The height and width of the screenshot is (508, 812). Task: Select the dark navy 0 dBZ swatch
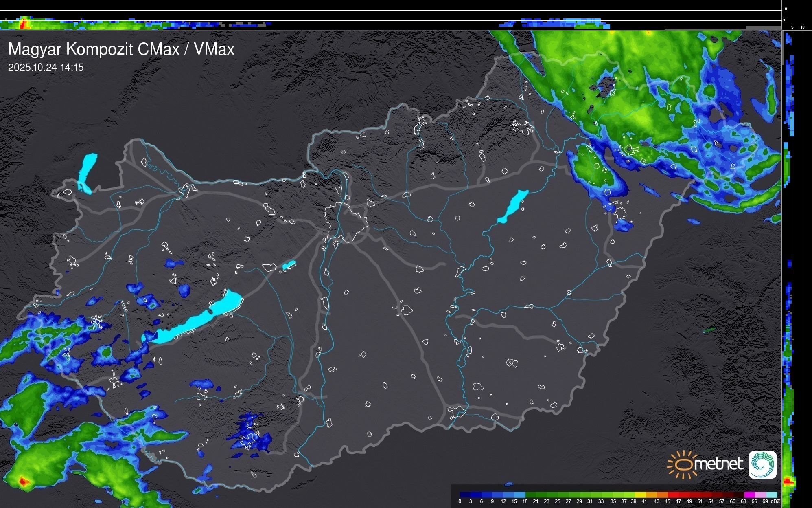click(x=465, y=495)
